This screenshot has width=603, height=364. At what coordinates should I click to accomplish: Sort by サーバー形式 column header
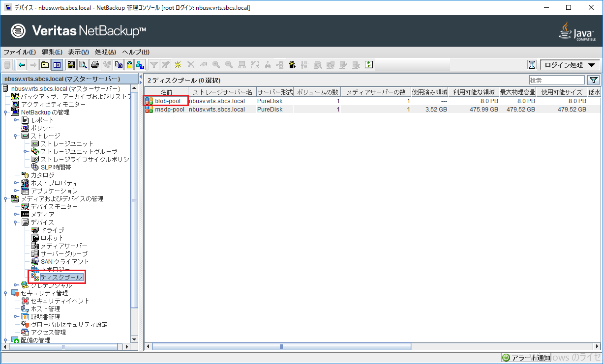(275, 92)
